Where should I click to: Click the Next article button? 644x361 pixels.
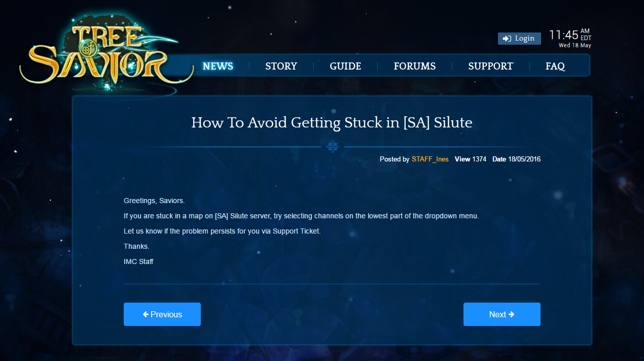coord(502,314)
